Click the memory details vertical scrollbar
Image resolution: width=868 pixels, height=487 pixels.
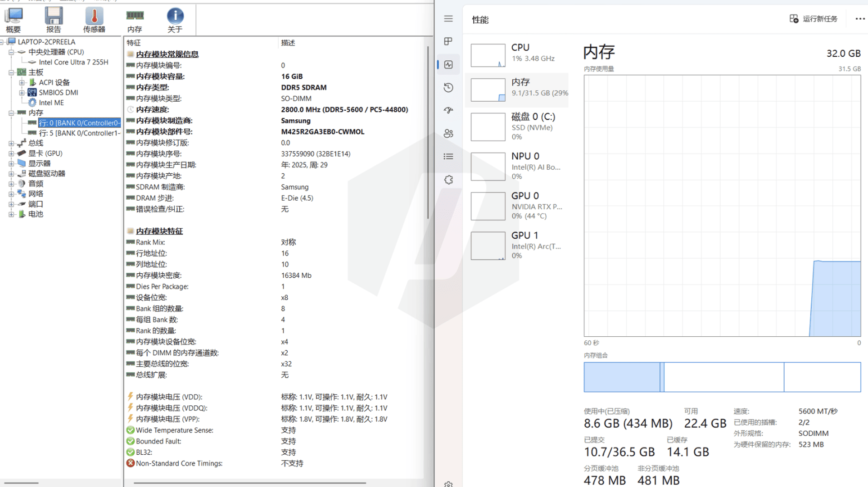pyautogui.click(x=428, y=132)
